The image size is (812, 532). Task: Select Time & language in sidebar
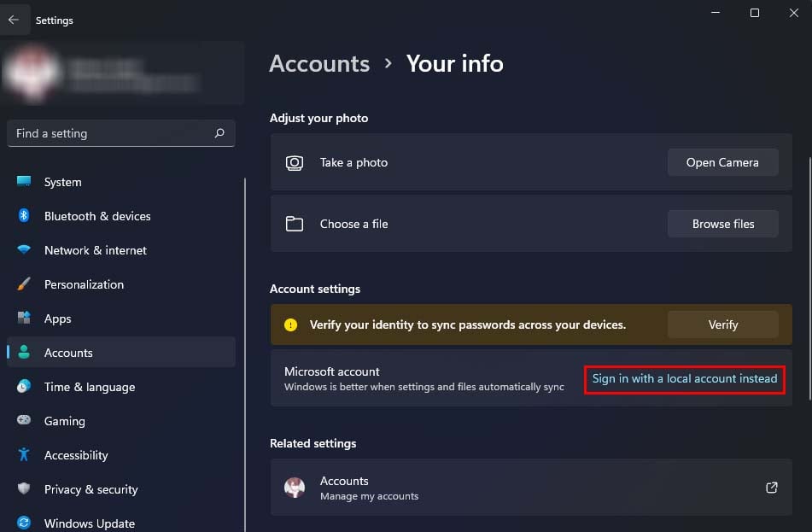(x=121, y=387)
